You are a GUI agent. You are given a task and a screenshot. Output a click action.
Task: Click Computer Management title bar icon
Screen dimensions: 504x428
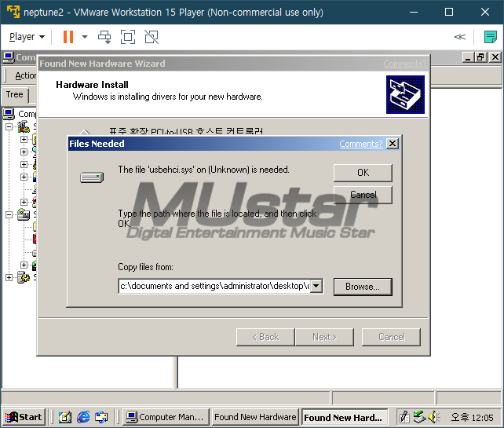pyautogui.click(x=9, y=57)
